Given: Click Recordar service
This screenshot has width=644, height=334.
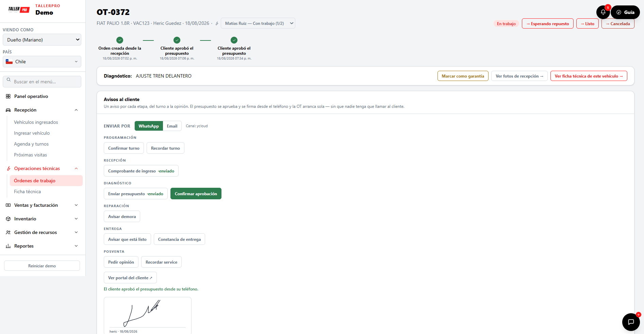Looking at the screenshot, I should [x=161, y=262].
